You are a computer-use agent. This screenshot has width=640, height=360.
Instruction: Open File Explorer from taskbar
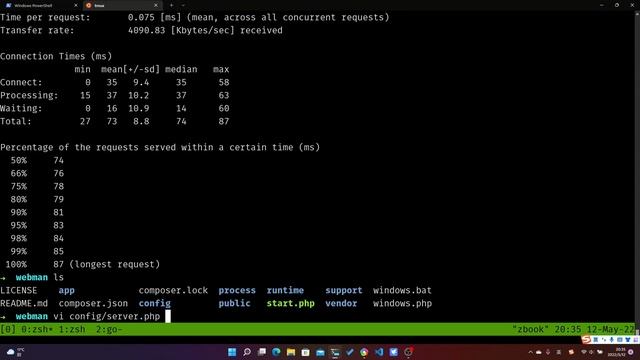(291, 352)
